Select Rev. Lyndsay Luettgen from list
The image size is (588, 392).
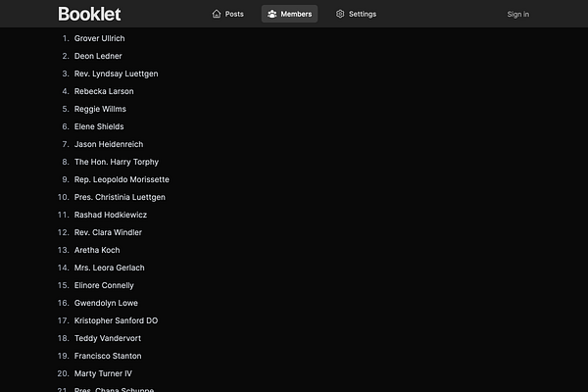click(x=116, y=73)
